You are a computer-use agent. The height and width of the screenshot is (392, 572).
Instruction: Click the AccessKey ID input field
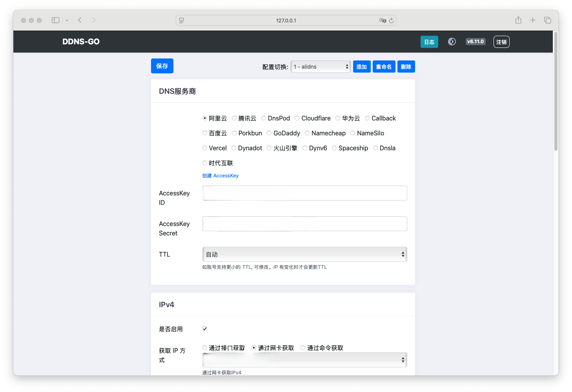(x=305, y=193)
